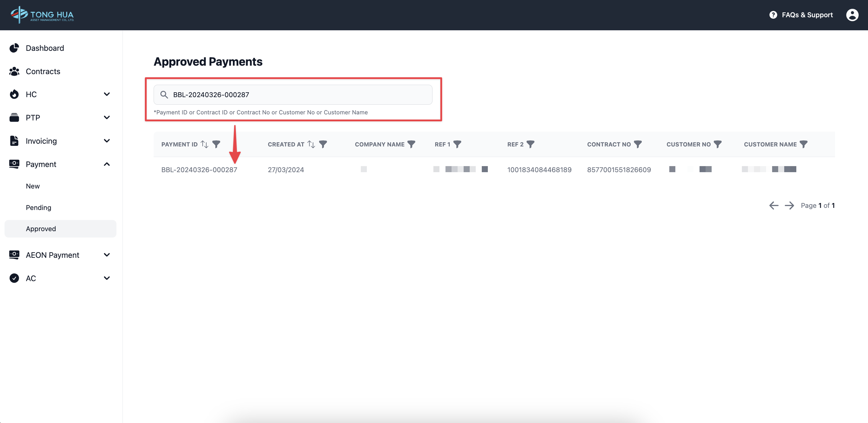Expand the AEON Payment menu

pos(107,255)
